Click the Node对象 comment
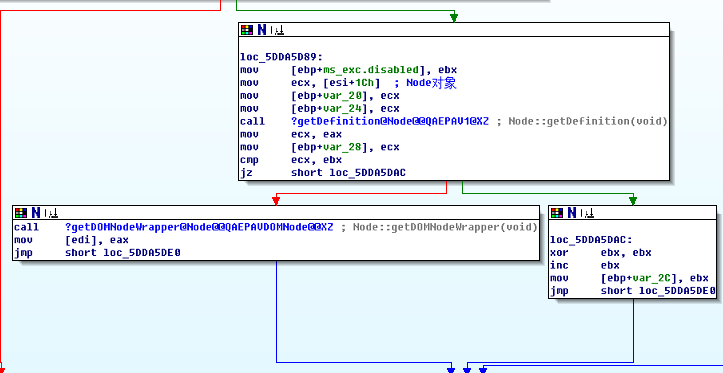The width and height of the screenshot is (723, 373). 431,83
